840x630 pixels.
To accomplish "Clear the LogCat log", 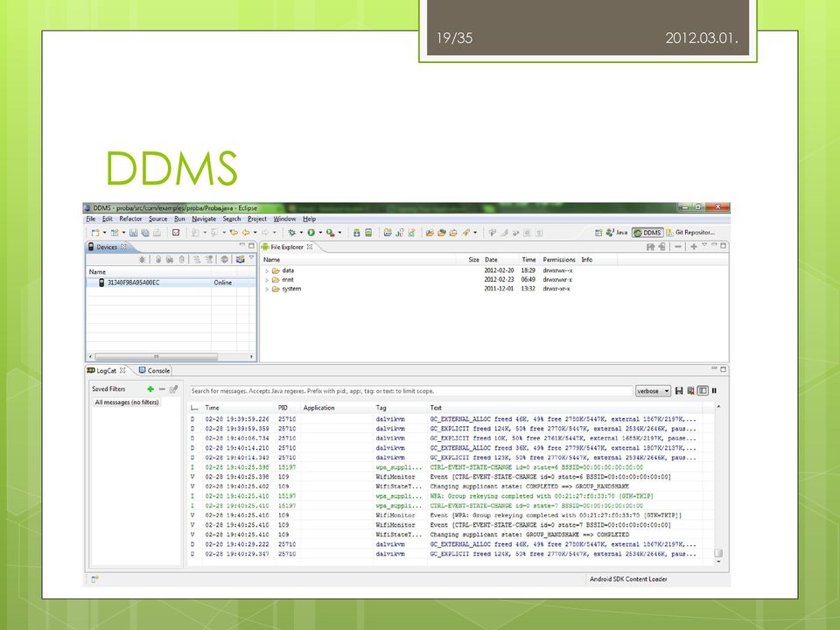I will [690, 391].
